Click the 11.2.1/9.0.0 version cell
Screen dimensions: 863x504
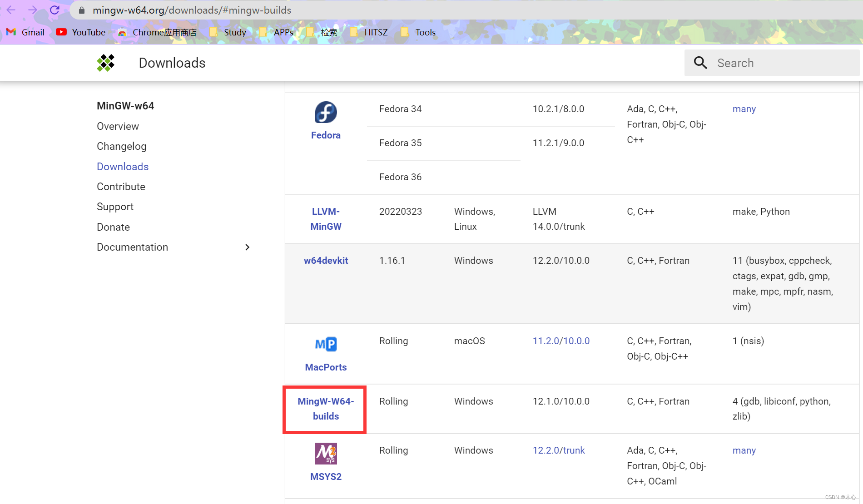[558, 143]
